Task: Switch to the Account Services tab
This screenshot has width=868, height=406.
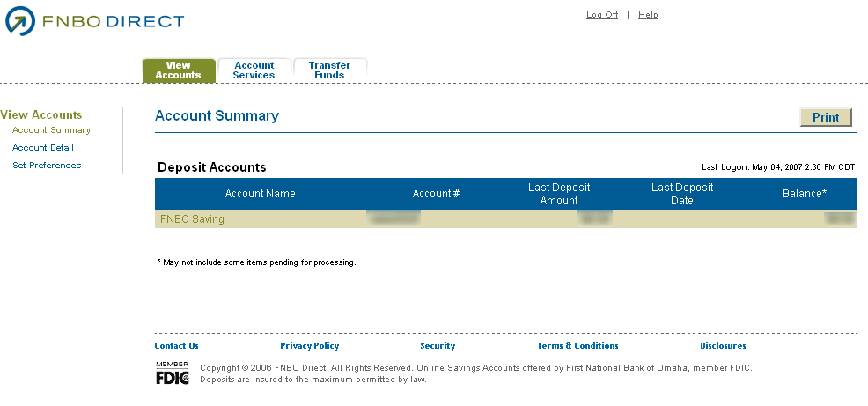Action: (254, 70)
